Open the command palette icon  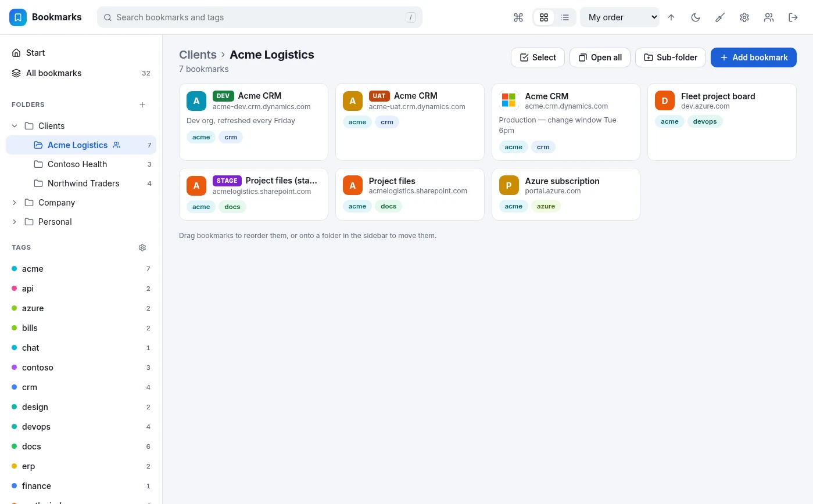tap(518, 17)
